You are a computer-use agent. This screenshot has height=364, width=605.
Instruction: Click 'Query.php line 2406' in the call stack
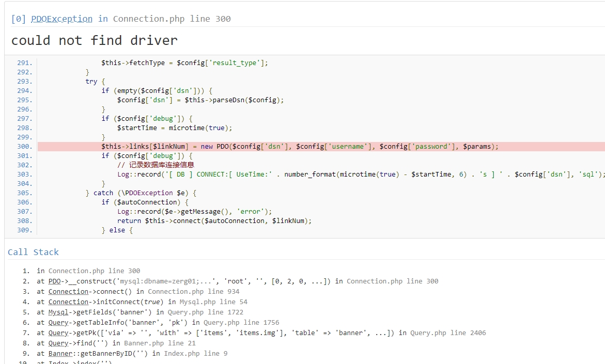448,333
